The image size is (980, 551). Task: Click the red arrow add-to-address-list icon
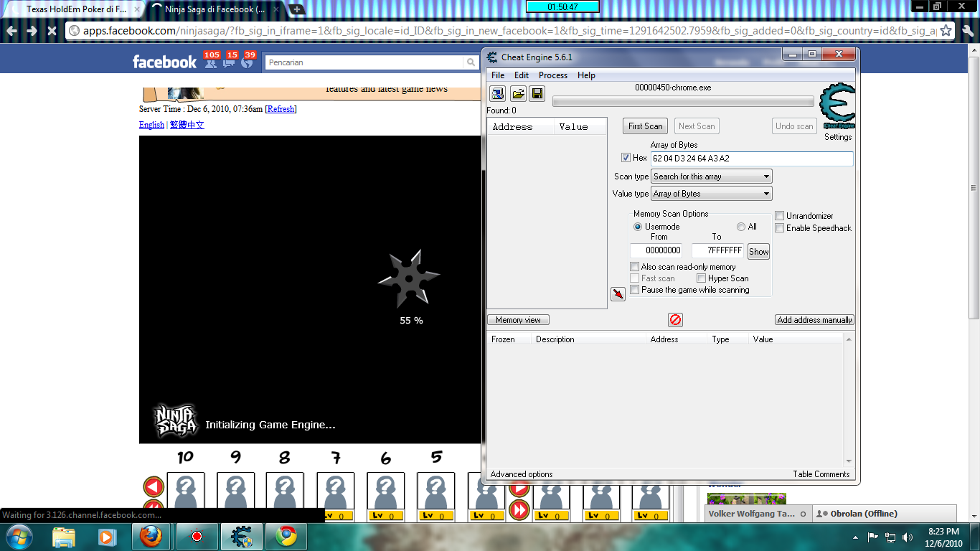618,293
